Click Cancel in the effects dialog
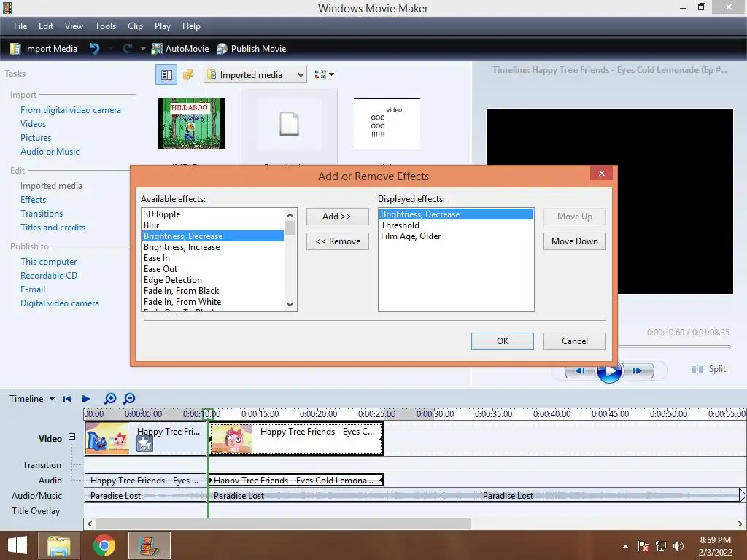Image resolution: width=747 pixels, height=560 pixels. tap(575, 341)
